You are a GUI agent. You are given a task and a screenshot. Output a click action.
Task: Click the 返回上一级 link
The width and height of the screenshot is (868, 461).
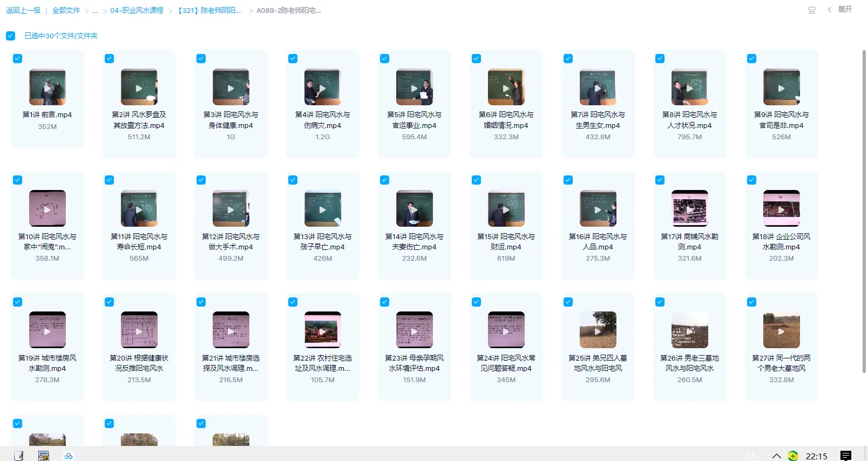(x=23, y=10)
